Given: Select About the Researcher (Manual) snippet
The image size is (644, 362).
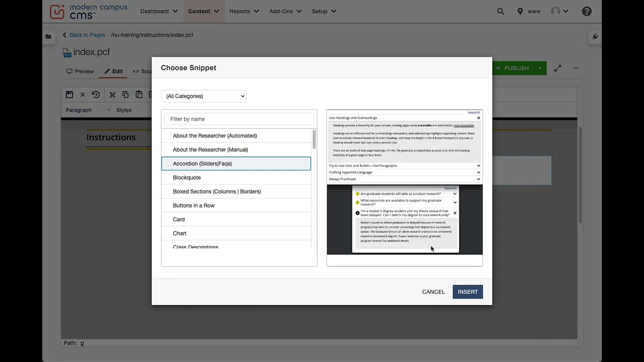Looking at the screenshot, I should click(x=236, y=150).
